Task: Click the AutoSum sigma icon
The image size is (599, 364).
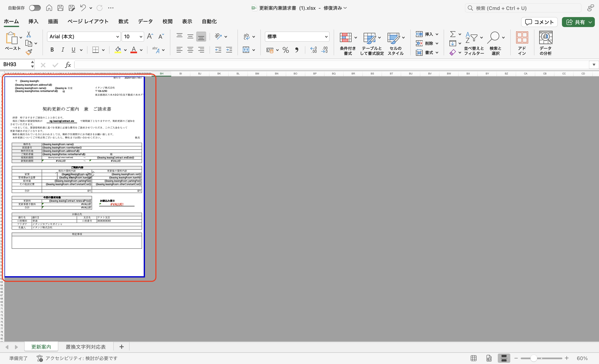Action: point(452,34)
